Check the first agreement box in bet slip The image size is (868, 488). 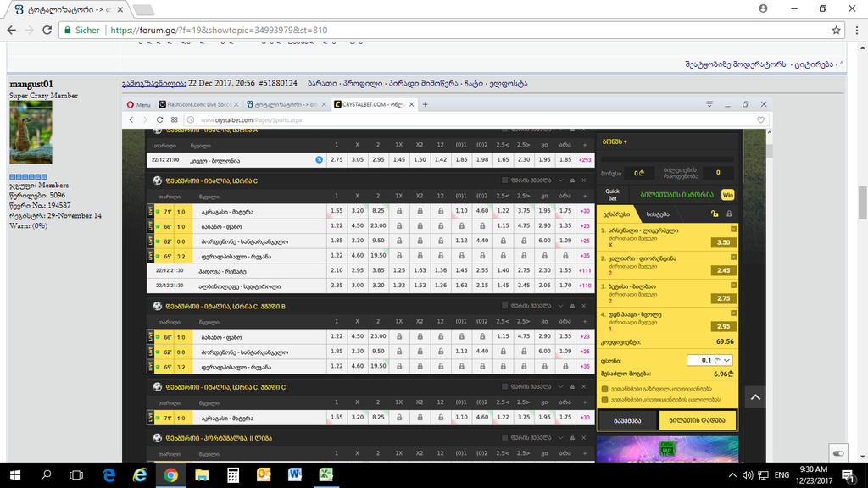pos(604,389)
